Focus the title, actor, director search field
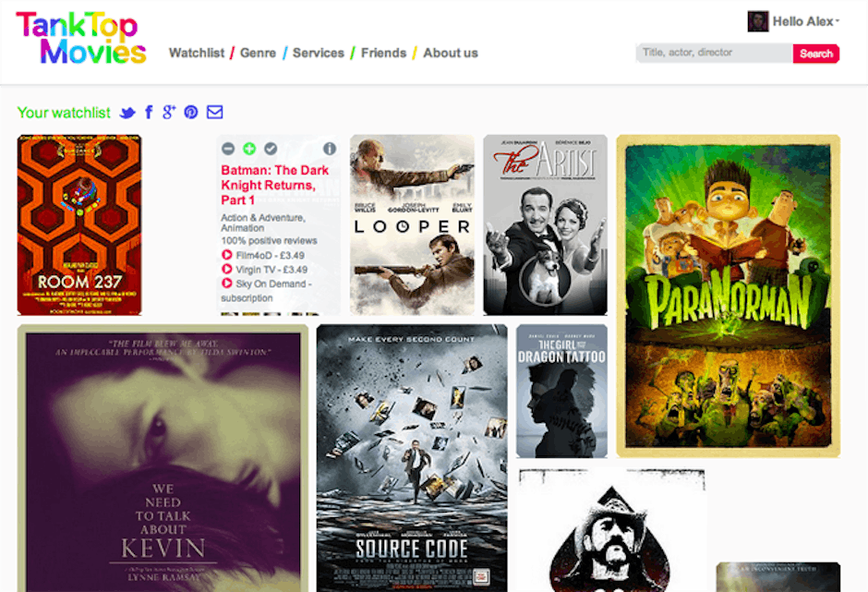The image size is (868, 592). coord(713,54)
